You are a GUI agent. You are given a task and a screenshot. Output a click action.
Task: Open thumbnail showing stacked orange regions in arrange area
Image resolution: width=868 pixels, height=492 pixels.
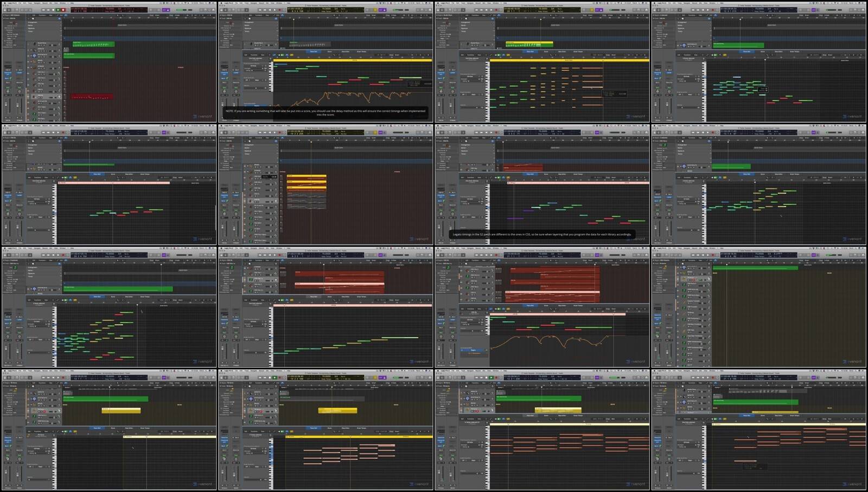[x=325, y=184]
